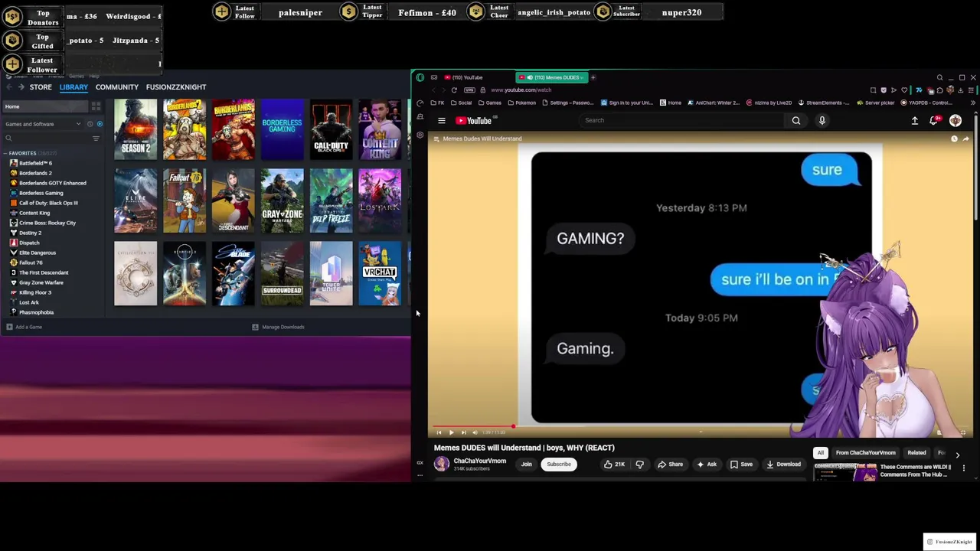Open the YouTube hamburger guide menu
Screen dimensions: 980x551
click(442, 120)
